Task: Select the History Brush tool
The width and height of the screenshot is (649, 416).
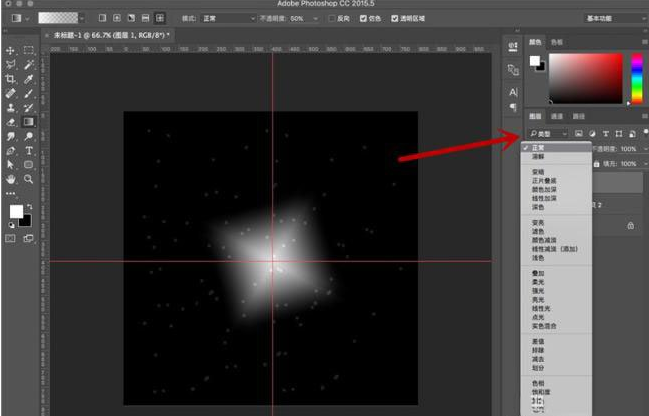Action: [29, 108]
